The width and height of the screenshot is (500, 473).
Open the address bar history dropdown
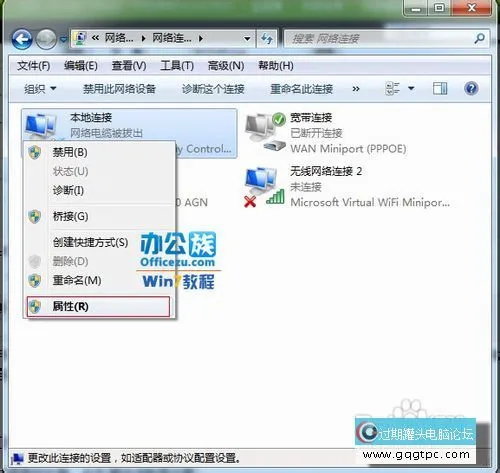pos(247,39)
